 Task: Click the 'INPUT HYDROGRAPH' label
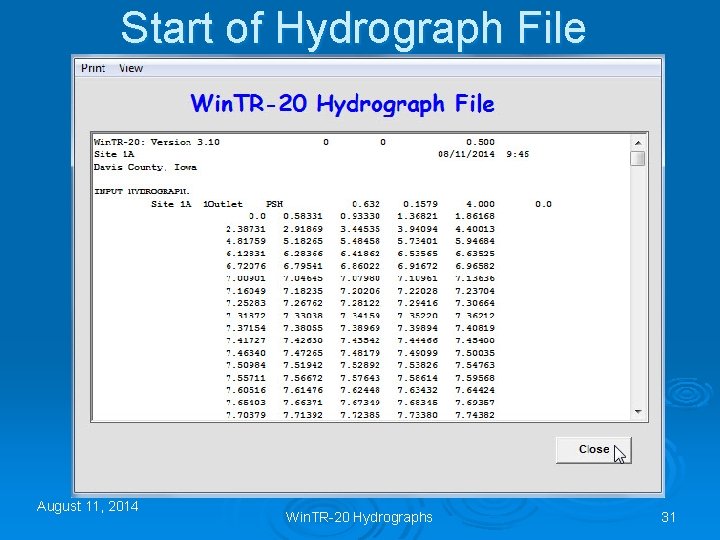click(142, 191)
